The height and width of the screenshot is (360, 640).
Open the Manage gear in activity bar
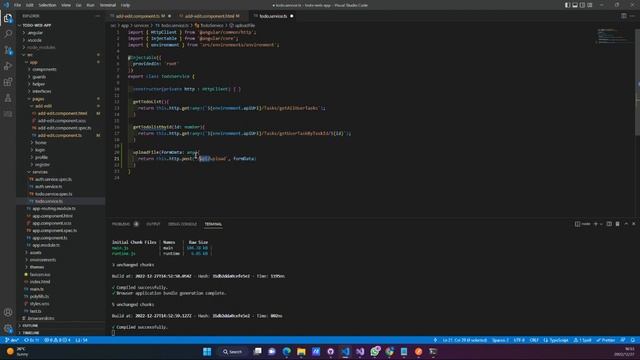click(8, 328)
